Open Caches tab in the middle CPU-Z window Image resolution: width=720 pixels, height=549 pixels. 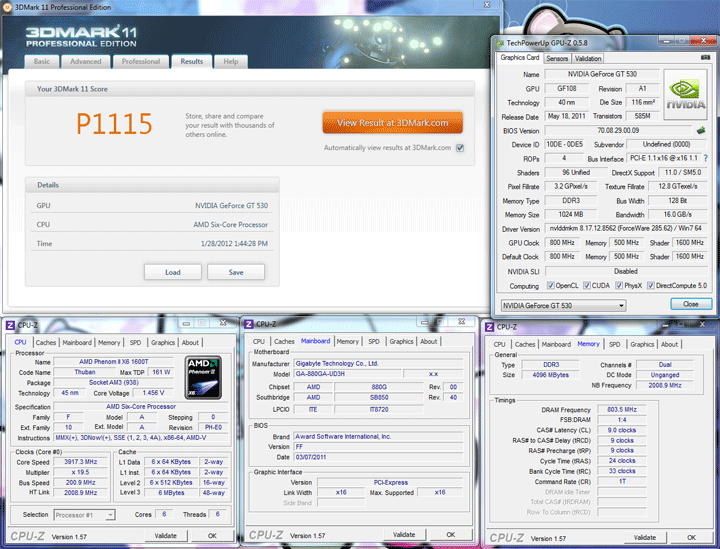click(x=284, y=342)
